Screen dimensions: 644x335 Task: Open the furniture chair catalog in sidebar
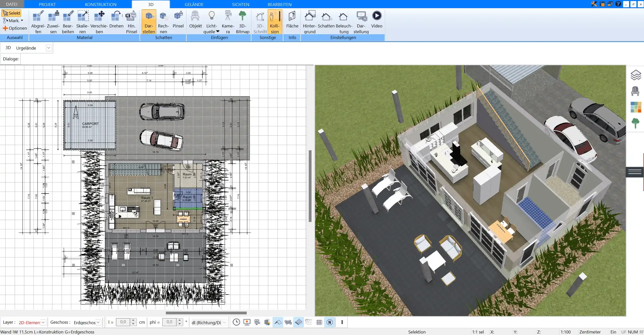click(x=635, y=91)
